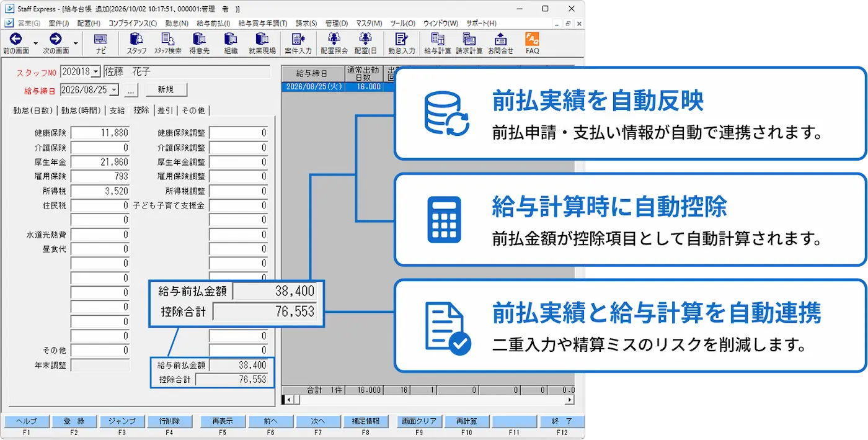Open the 営業(G) menu
868x440 pixels.
click(x=29, y=23)
